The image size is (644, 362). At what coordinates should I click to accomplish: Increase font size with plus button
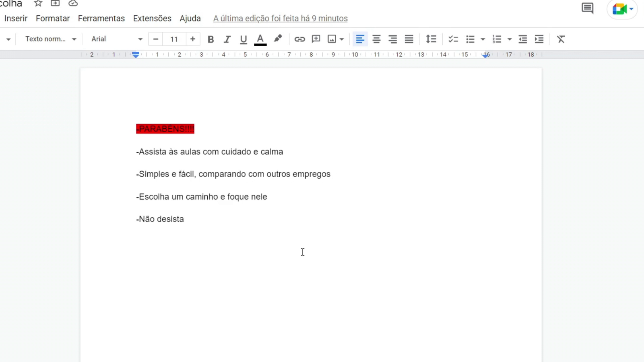click(x=193, y=39)
